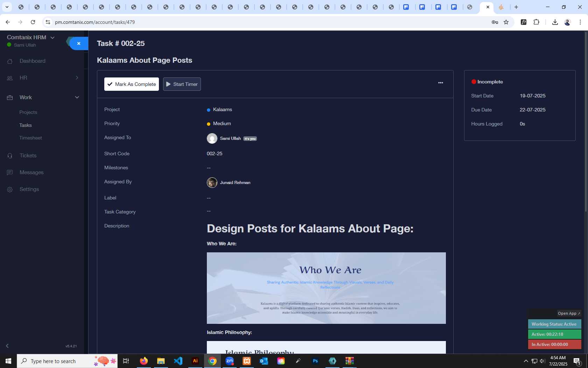Open Dashboard from the sidebar
The image size is (588, 368).
[x=33, y=61]
